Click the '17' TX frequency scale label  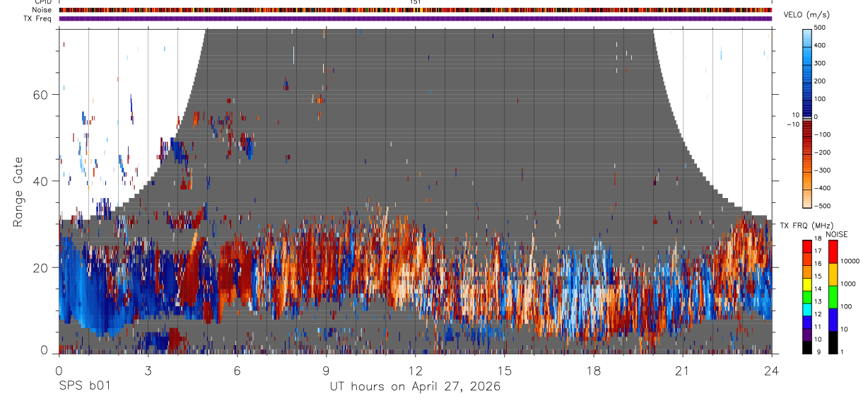tap(819, 251)
